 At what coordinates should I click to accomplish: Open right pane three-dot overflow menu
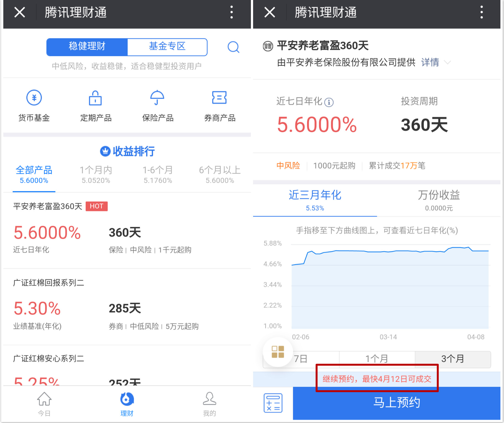481,12
